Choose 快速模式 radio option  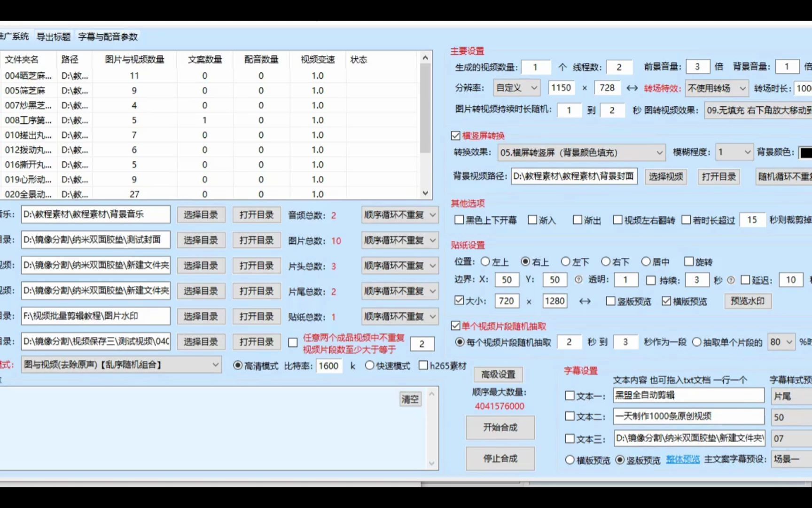[370, 365]
